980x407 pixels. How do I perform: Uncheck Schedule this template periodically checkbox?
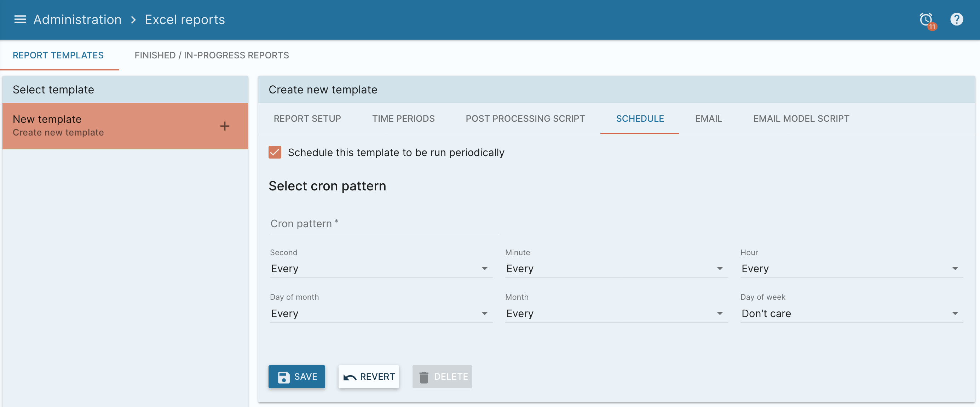click(x=275, y=152)
